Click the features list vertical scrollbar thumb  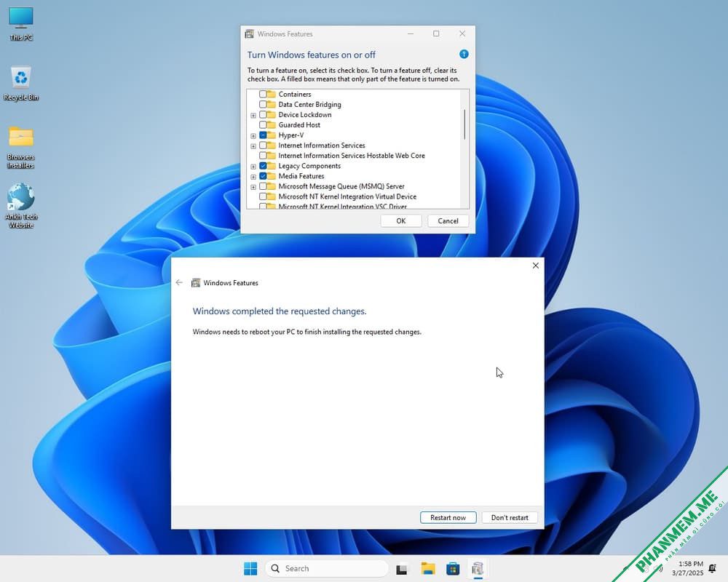[464, 124]
